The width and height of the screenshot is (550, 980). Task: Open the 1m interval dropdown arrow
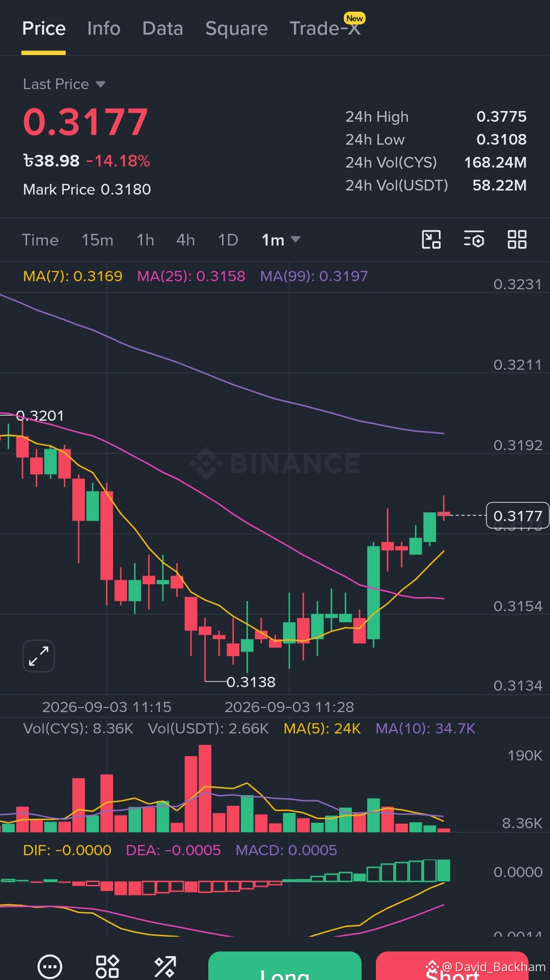pyautogui.click(x=295, y=239)
